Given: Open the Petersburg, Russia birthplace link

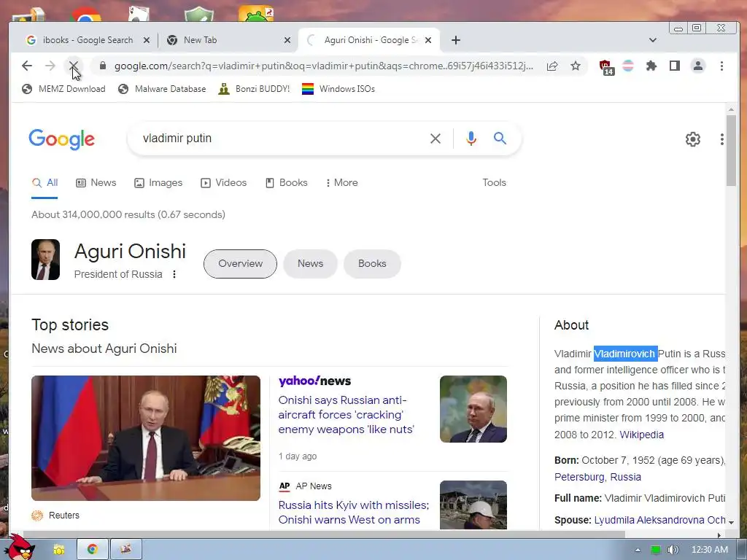Looking at the screenshot, I should point(597,477).
